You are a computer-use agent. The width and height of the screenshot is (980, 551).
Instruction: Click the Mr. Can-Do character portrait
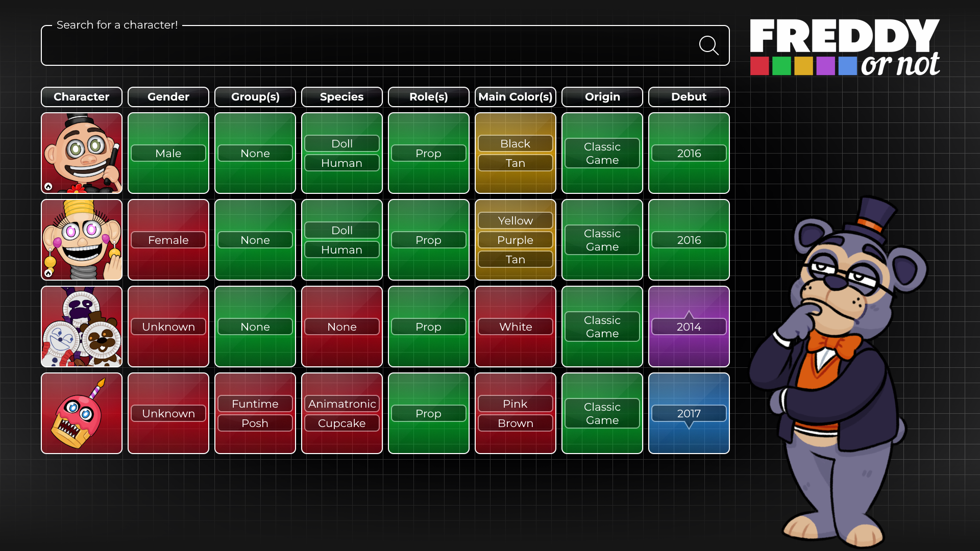pos(82,153)
